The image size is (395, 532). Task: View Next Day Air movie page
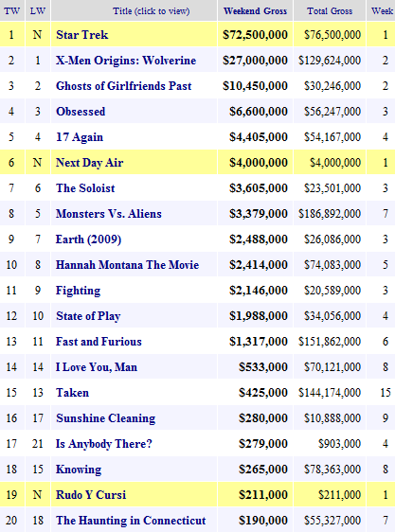tap(89, 163)
